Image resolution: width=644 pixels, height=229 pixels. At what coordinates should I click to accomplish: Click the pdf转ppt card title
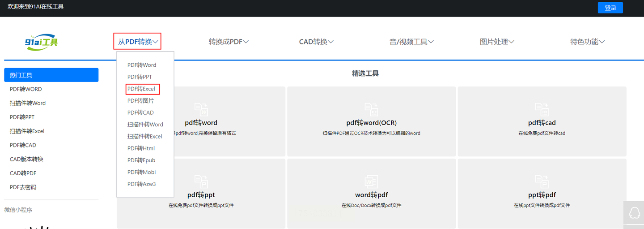201,195
